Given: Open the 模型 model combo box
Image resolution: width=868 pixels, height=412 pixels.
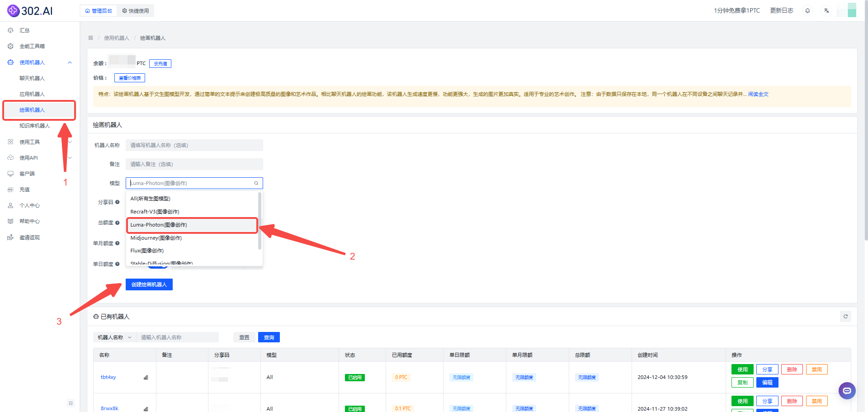Looking at the screenshot, I should click(x=194, y=183).
